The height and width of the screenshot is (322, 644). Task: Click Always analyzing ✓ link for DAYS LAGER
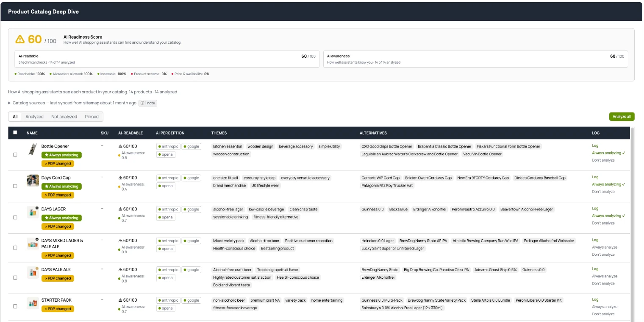coord(609,216)
